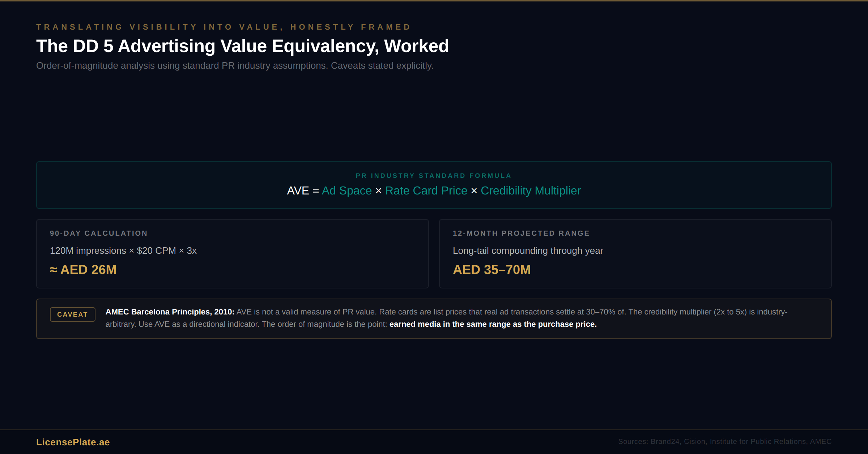Click the 'AVE =' text in formula

(x=302, y=191)
